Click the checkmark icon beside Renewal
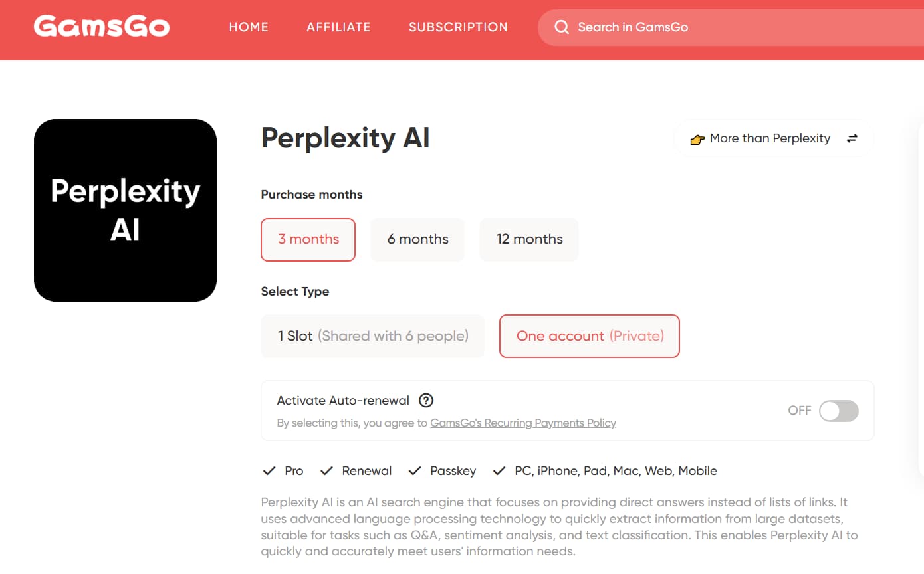 pos(326,470)
